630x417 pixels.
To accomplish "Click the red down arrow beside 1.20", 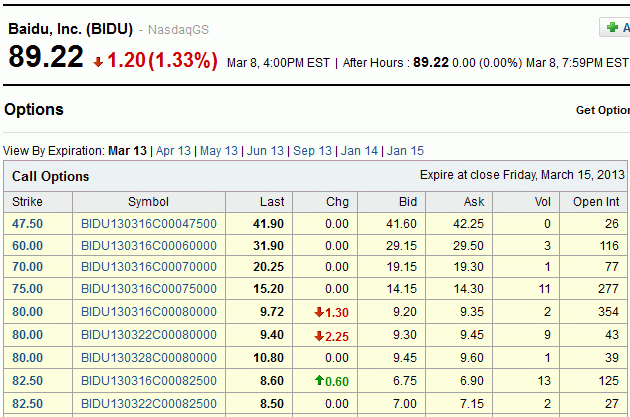I will pyautogui.click(x=98, y=62).
